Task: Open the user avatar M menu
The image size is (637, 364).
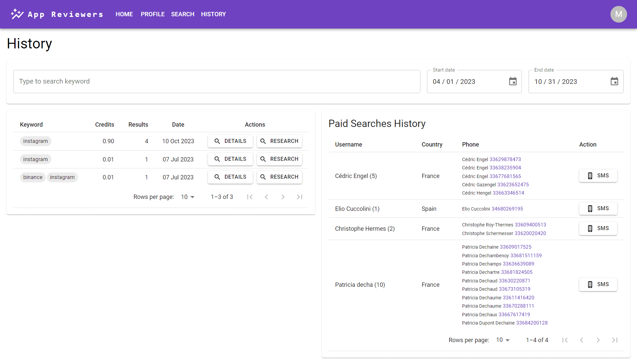Action: [618, 14]
